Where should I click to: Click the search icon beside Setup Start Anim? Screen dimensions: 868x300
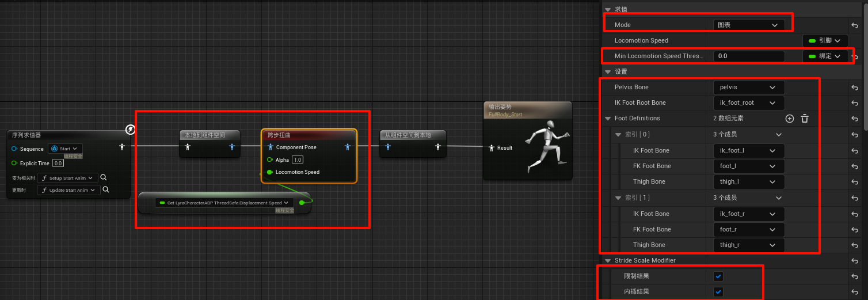tap(104, 177)
